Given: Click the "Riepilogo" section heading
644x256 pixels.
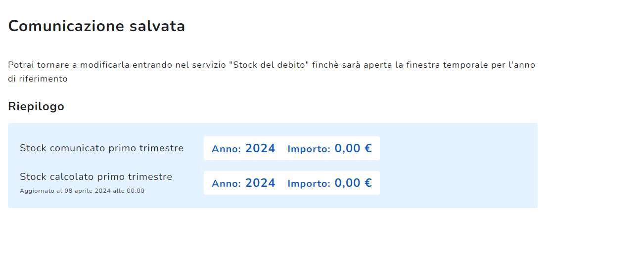Looking at the screenshot, I should pyautogui.click(x=36, y=106).
